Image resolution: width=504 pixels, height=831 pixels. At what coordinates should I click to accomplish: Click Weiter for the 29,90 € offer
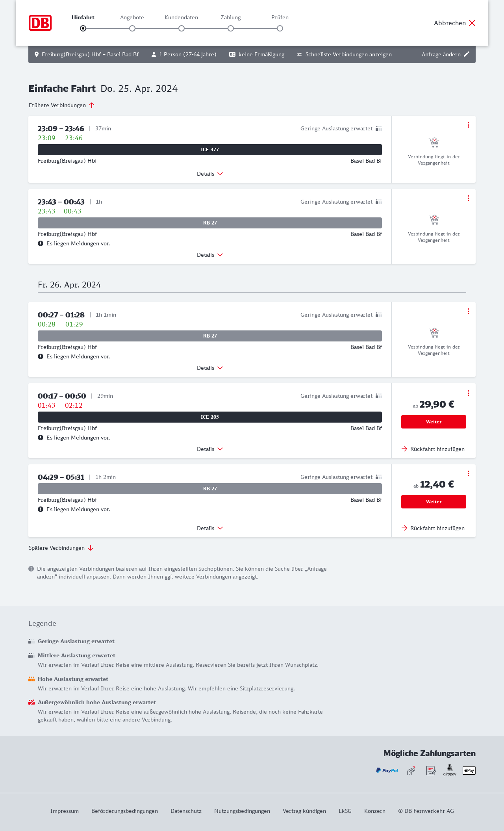click(x=434, y=422)
